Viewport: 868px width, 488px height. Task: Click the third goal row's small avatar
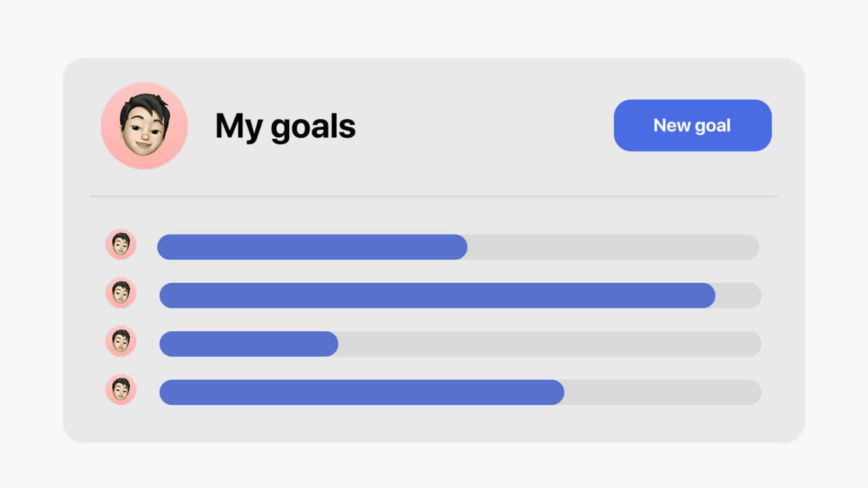(x=121, y=341)
